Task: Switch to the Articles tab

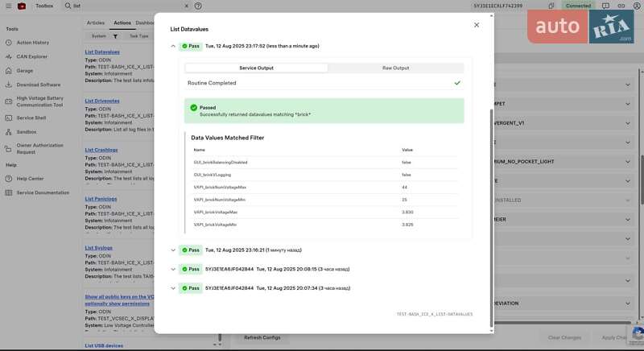Action: tap(95, 23)
